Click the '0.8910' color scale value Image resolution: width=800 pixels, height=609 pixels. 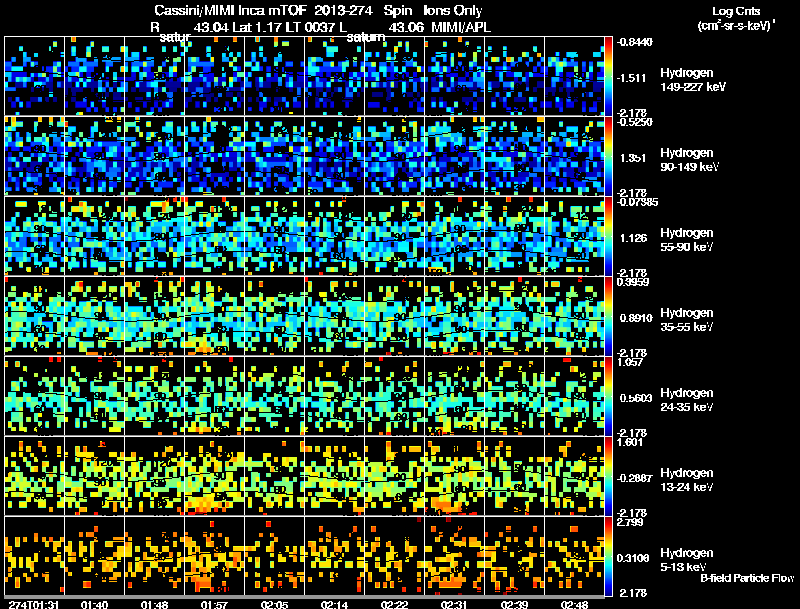pyautogui.click(x=636, y=318)
